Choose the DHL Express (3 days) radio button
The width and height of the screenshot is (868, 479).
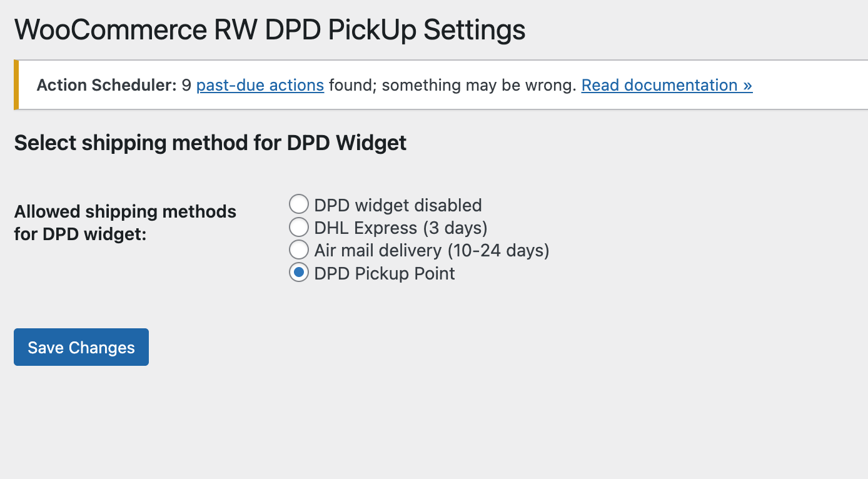tap(299, 228)
